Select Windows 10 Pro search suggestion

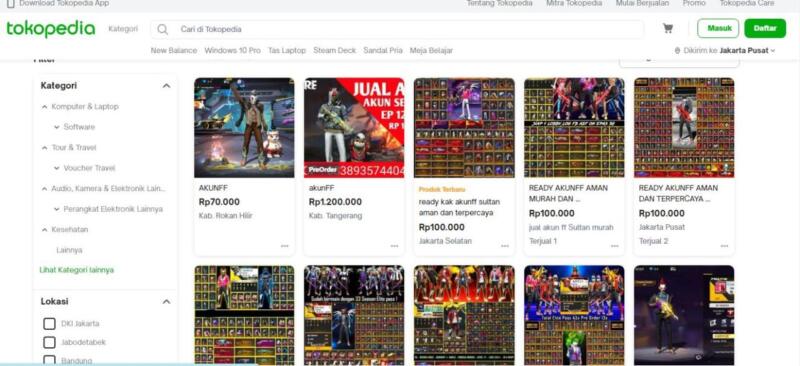click(232, 51)
